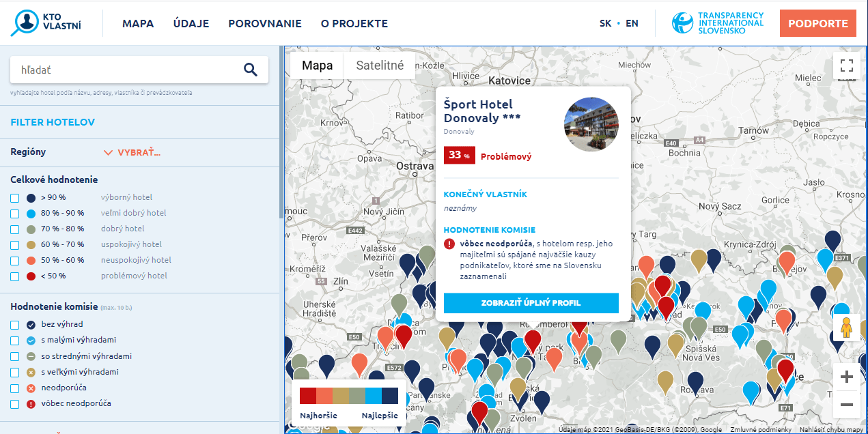Image resolution: width=868 pixels, height=434 pixels.
Task: Tick the 'bez výhrad' commission rating checkbox
Action: click(x=15, y=325)
